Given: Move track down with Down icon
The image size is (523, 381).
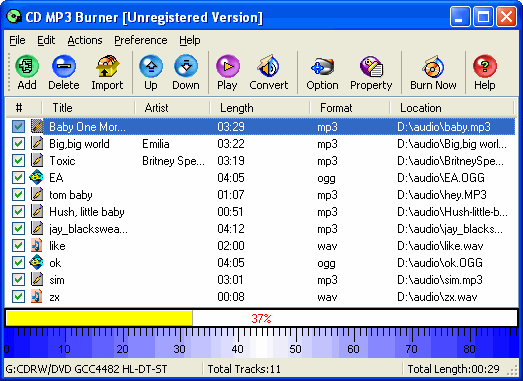Looking at the screenshot, I should pos(186,66).
